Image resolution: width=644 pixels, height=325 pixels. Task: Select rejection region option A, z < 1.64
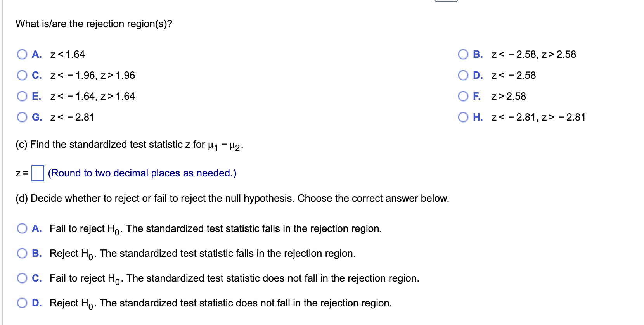click(22, 54)
